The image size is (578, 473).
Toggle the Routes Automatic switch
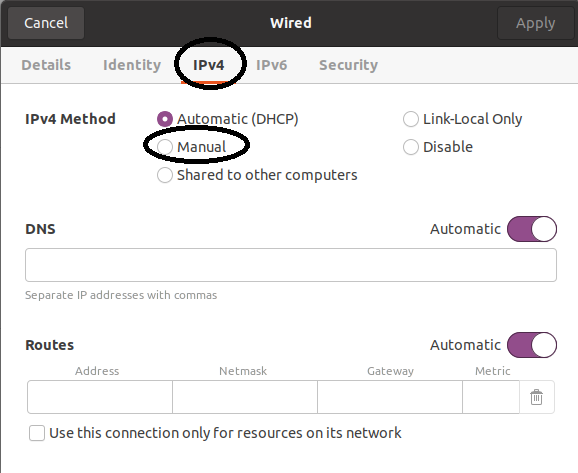(x=532, y=345)
